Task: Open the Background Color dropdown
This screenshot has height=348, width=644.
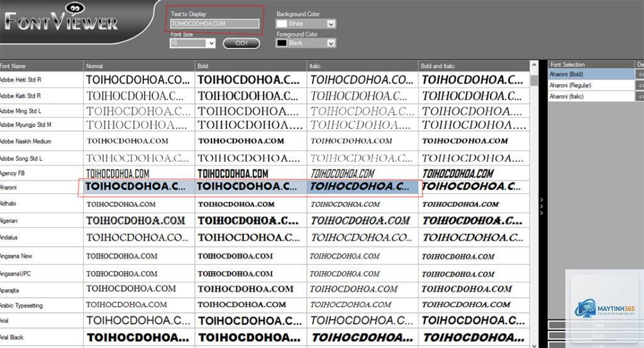Action: click(331, 25)
